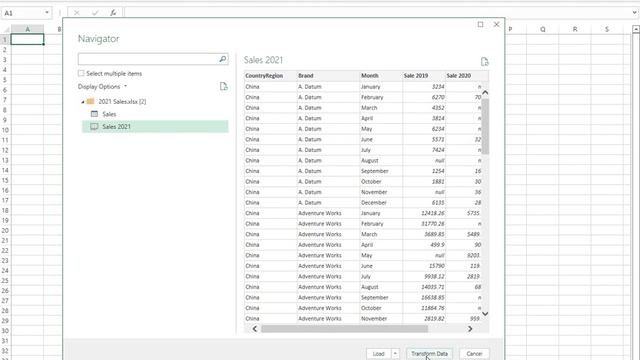This screenshot has width=640, height=360.
Task: Click the Sale 2019 column header
Action: click(424, 76)
